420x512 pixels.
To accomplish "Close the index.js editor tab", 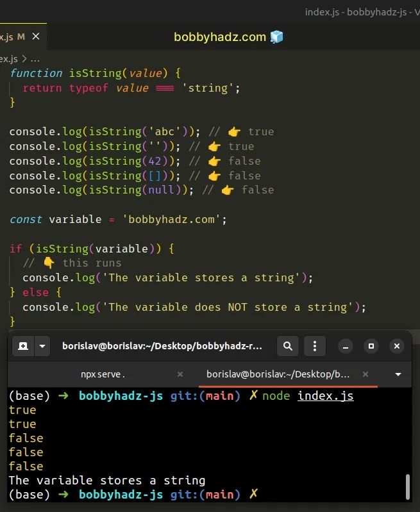I will coord(36,37).
